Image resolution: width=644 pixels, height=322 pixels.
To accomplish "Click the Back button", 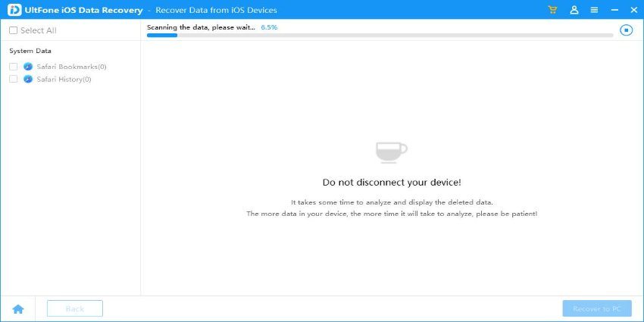I will point(75,309).
